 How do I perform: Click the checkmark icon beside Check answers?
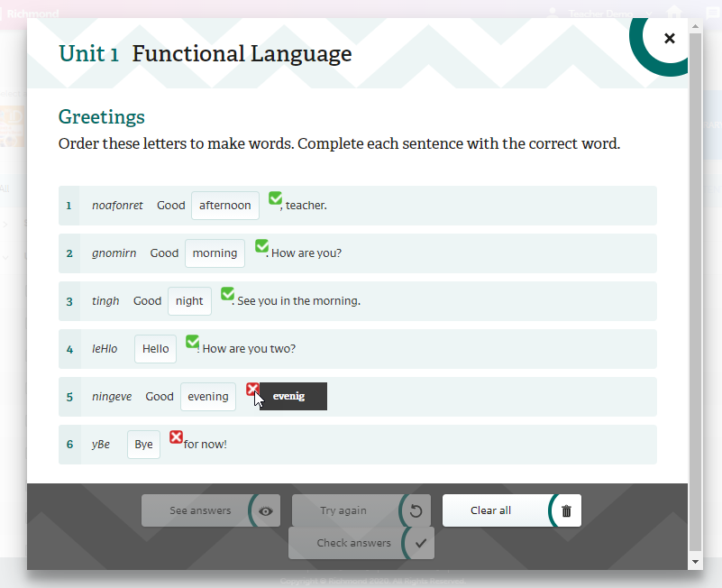(x=420, y=543)
